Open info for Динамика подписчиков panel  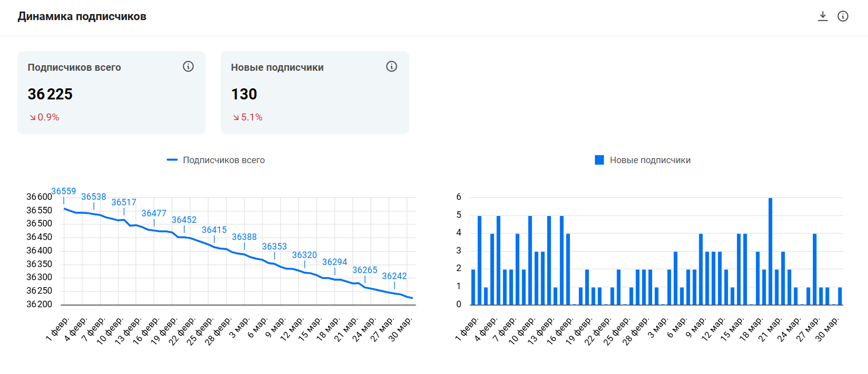click(843, 16)
